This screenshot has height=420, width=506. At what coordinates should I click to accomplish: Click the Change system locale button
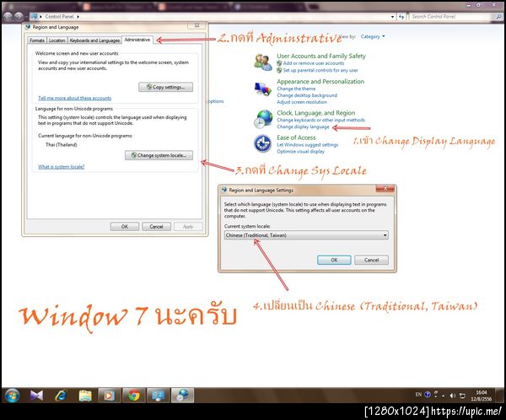click(x=159, y=155)
